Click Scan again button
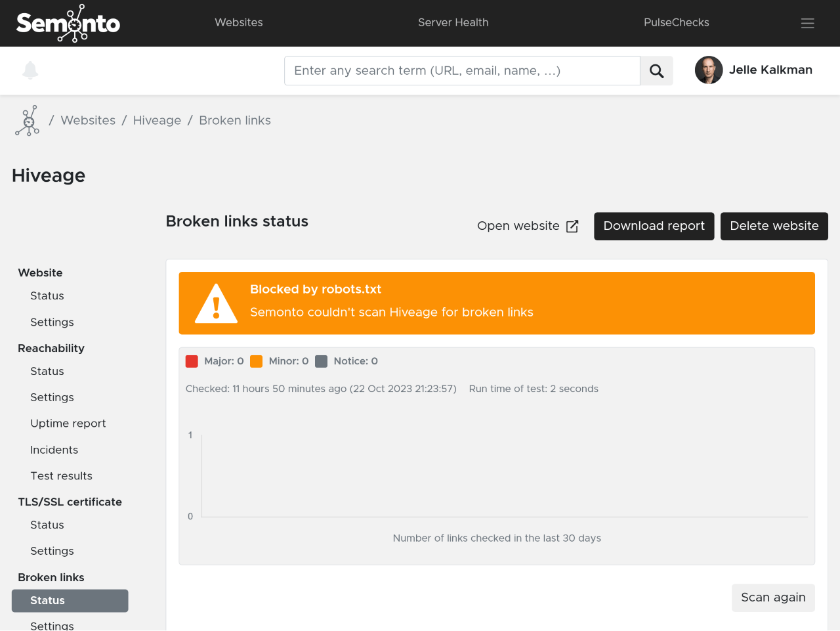Viewport: 840px width, 631px height. pyautogui.click(x=773, y=598)
